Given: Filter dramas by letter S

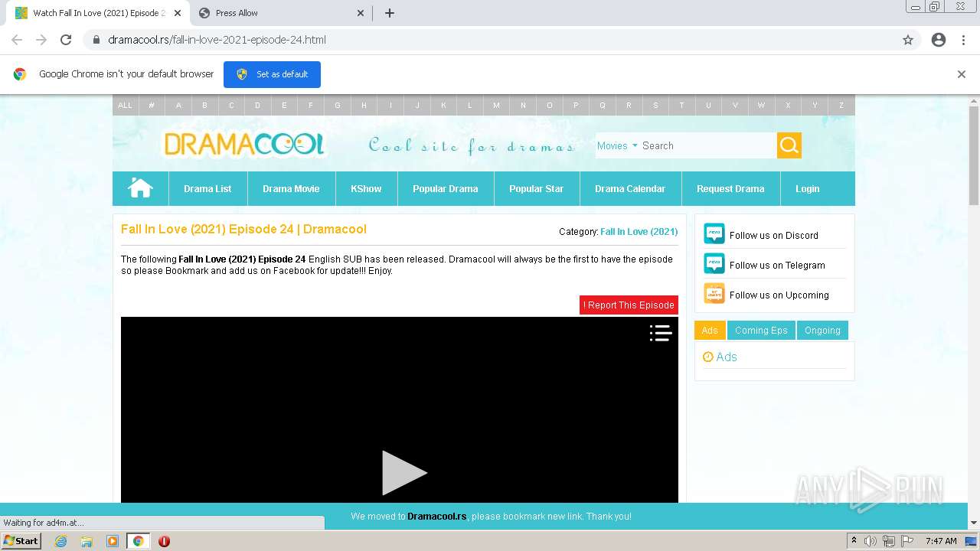Looking at the screenshot, I should [x=655, y=106].
